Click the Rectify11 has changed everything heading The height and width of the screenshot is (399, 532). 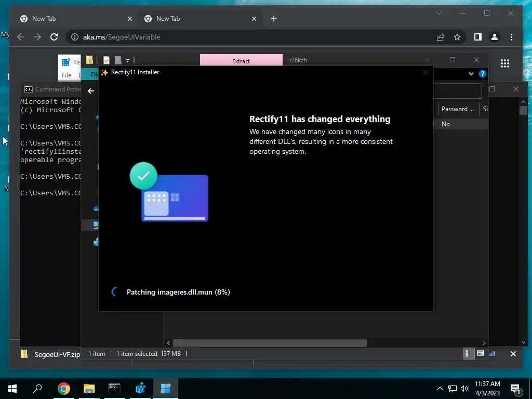click(x=320, y=119)
